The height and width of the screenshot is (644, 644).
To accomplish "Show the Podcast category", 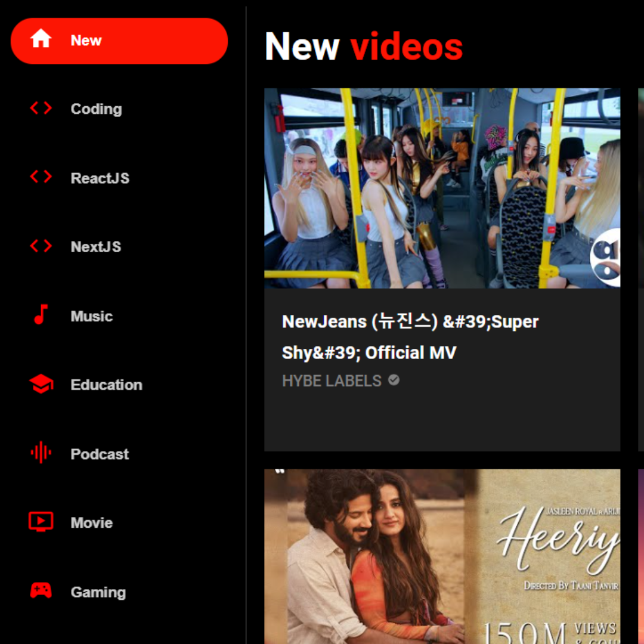I will pos(100,454).
